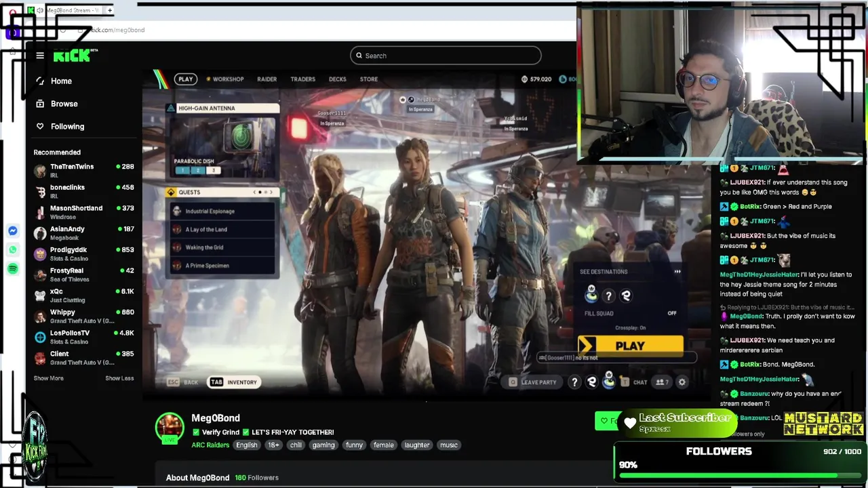868x488 pixels.
Task: Click the green Kick logo
Action: 73,56
